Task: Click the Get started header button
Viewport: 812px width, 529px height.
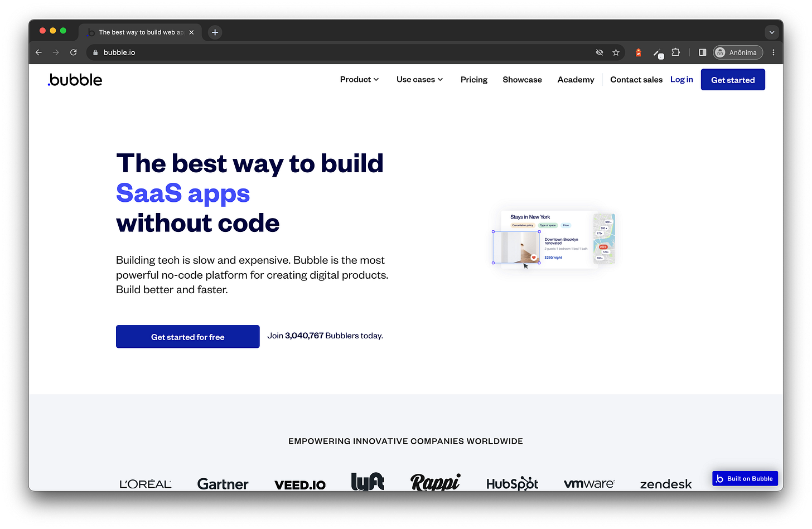Action: pos(733,80)
